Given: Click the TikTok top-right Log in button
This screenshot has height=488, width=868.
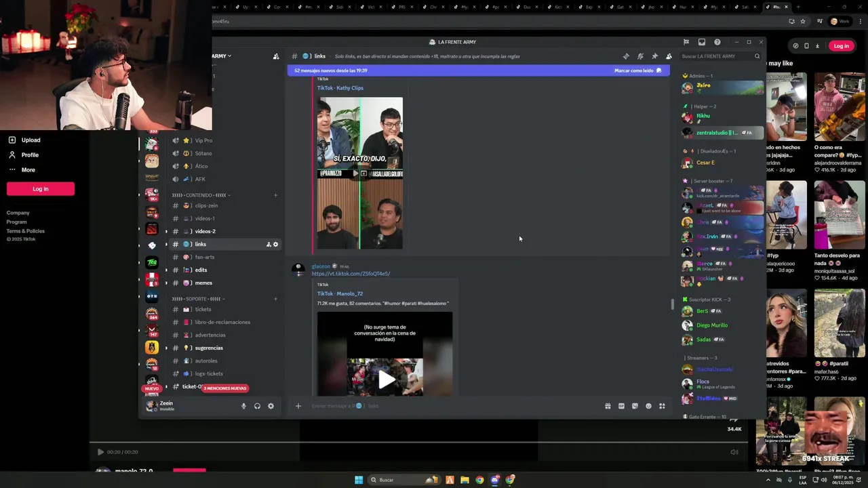Looking at the screenshot, I should 842,46.
